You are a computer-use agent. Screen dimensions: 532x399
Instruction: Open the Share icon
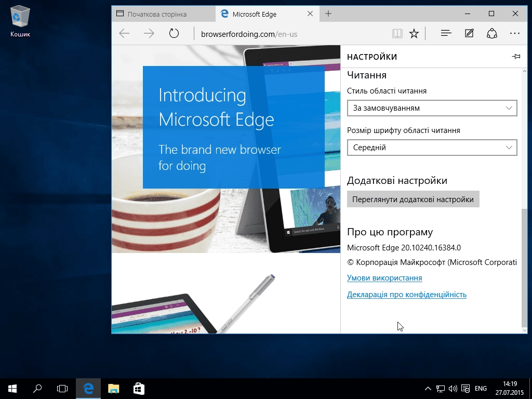tap(491, 33)
